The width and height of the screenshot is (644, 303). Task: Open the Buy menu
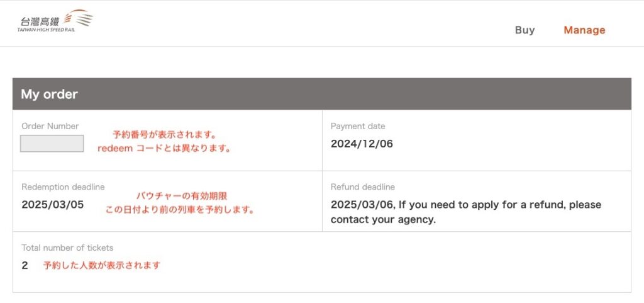tap(525, 30)
